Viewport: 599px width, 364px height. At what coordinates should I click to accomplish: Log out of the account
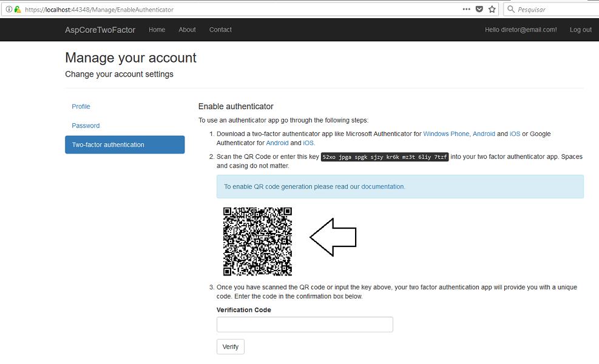(x=581, y=30)
